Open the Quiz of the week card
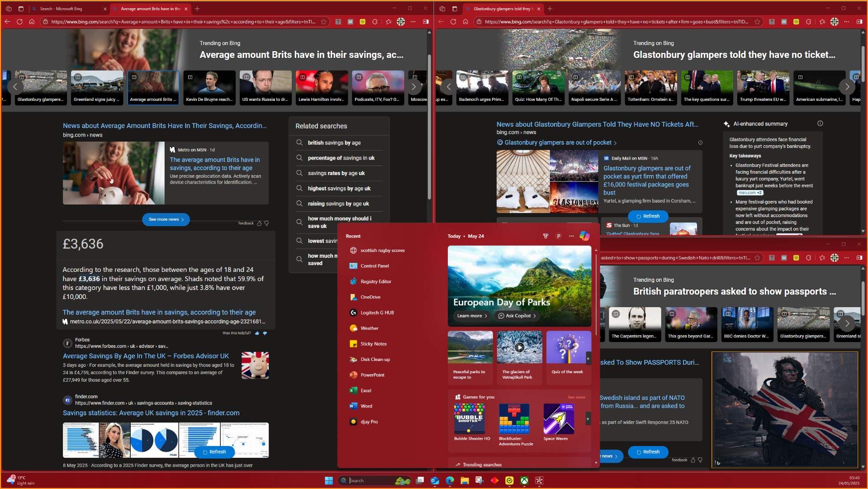This screenshot has height=489, width=868. click(569, 357)
